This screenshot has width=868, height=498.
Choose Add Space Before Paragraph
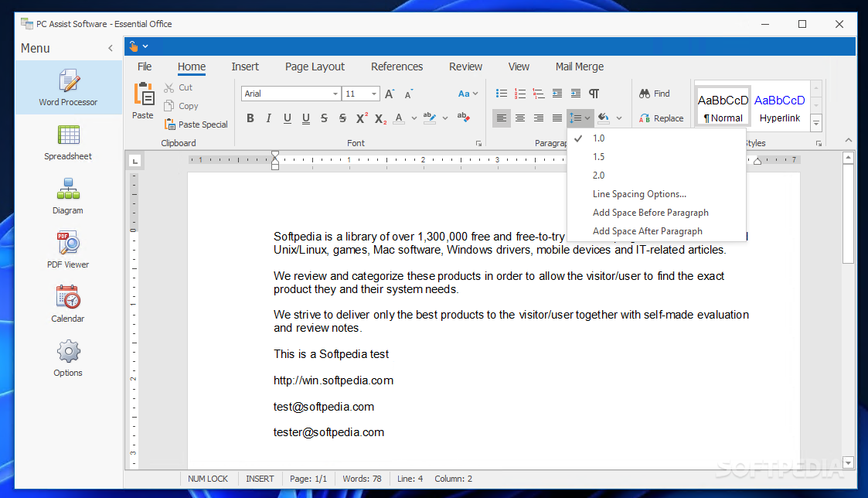click(x=656, y=213)
